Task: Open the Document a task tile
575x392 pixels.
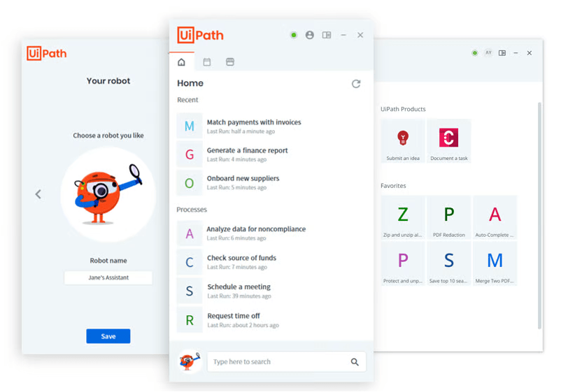Action: click(x=448, y=141)
